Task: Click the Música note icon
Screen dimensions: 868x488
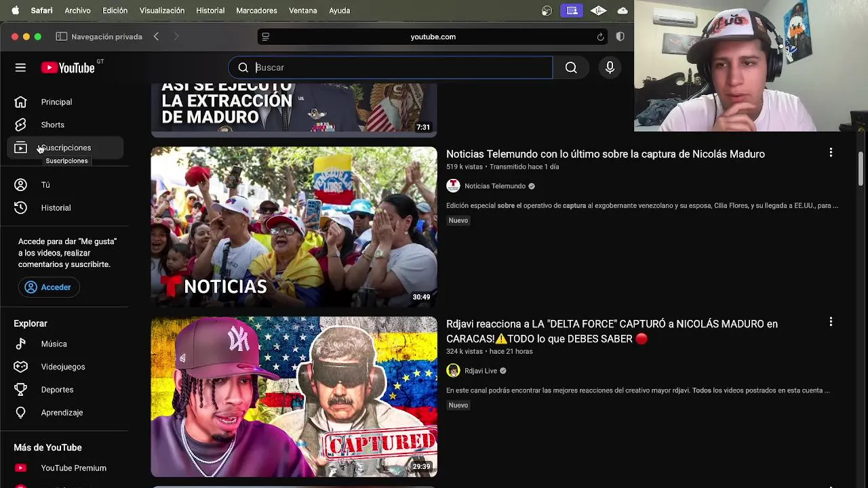Action: [20, 344]
